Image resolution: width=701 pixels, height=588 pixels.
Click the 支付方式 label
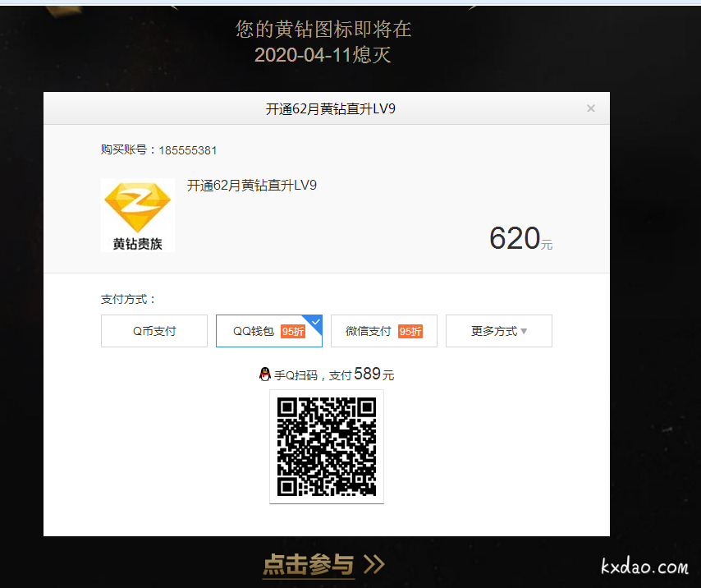[128, 299]
